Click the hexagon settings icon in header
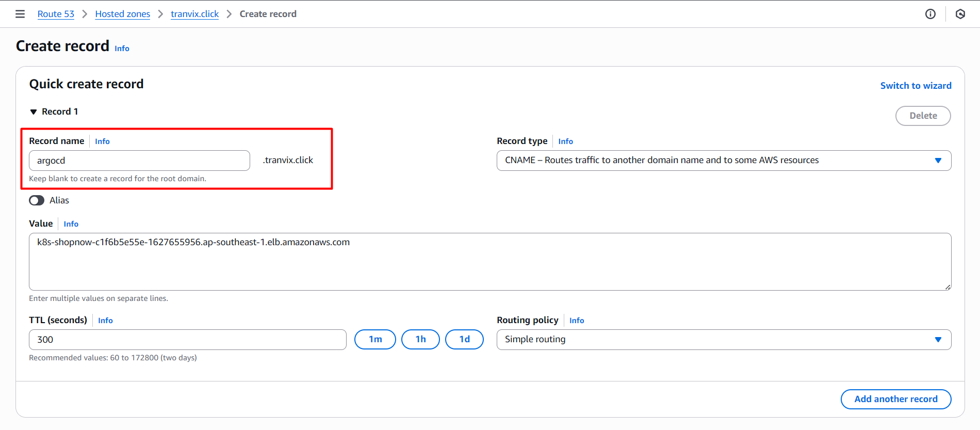The image size is (980, 430). [960, 14]
